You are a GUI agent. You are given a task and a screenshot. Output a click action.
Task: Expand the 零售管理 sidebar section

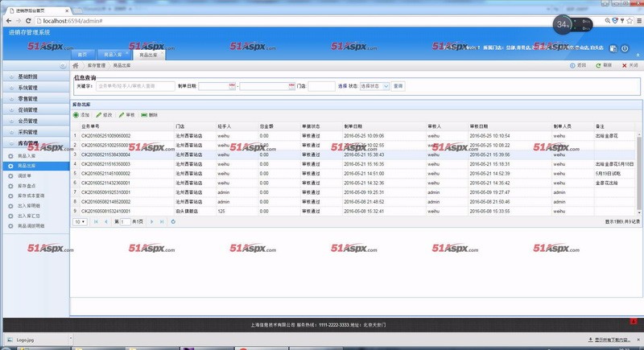coord(36,99)
